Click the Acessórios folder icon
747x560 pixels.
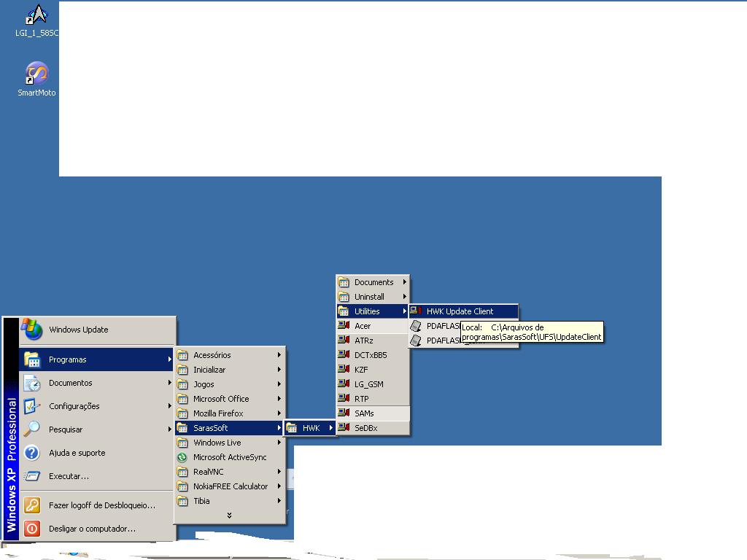[x=182, y=355]
